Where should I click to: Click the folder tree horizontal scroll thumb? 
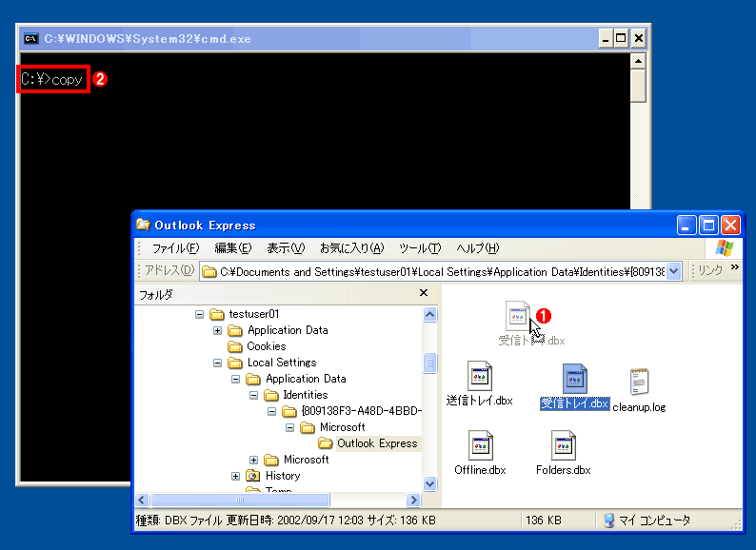pyautogui.click(x=240, y=500)
